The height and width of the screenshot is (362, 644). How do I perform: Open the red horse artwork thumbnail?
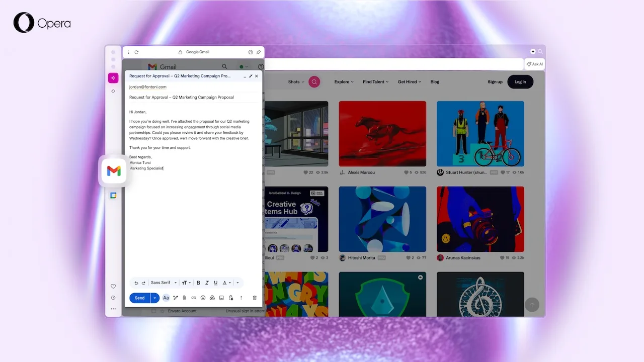point(382,134)
